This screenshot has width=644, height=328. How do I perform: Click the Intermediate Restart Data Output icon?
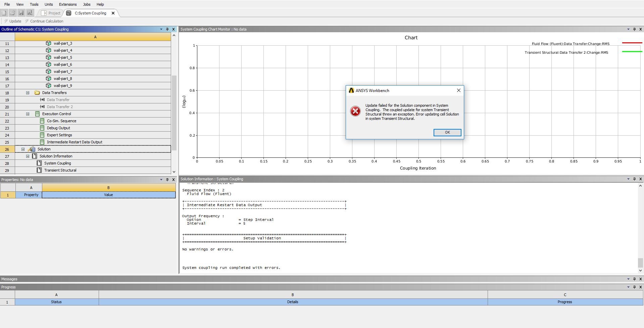[42, 142]
